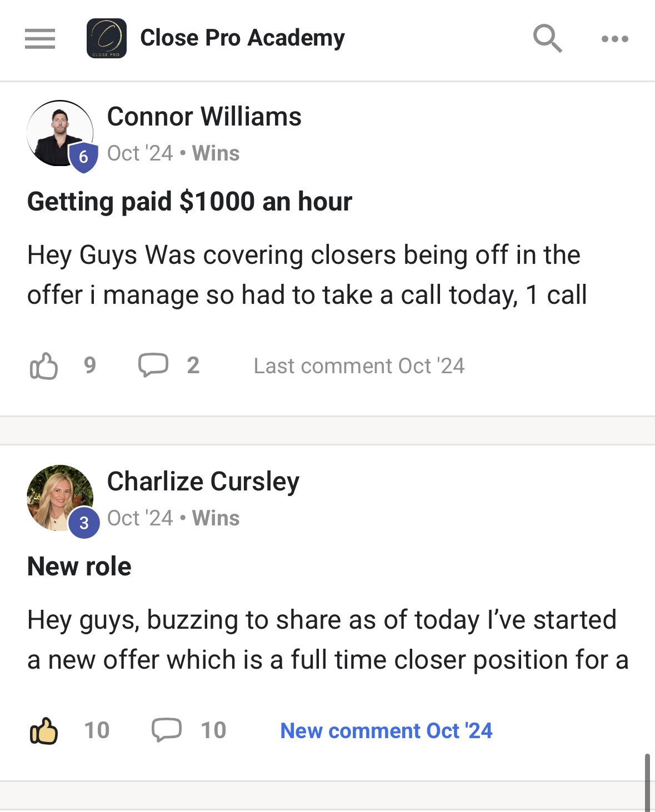Open the comment bubble on Charlize's post

pyautogui.click(x=167, y=730)
